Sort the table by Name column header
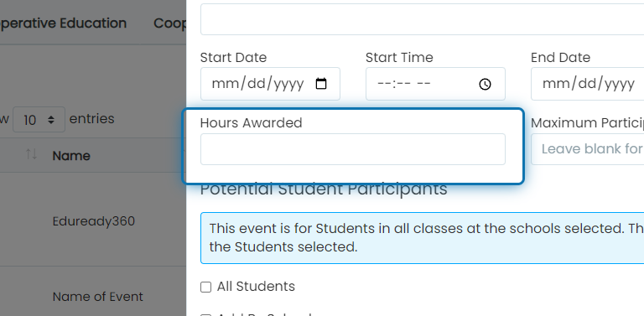Image resolution: width=644 pixels, height=316 pixels. [x=71, y=156]
